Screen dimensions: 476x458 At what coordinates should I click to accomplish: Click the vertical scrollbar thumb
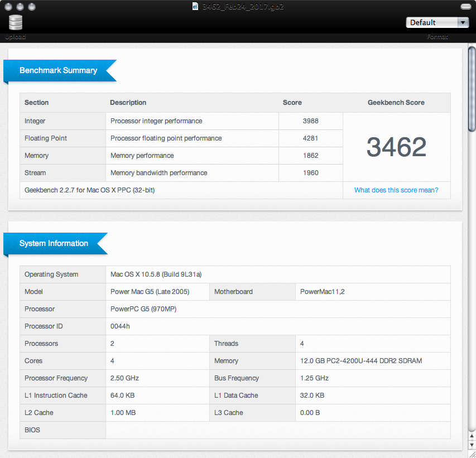[x=472, y=89]
